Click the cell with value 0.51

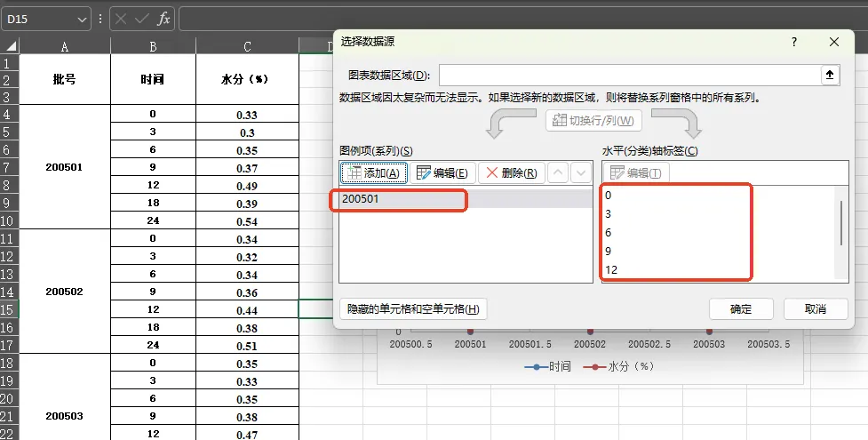click(x=248, y=345)
